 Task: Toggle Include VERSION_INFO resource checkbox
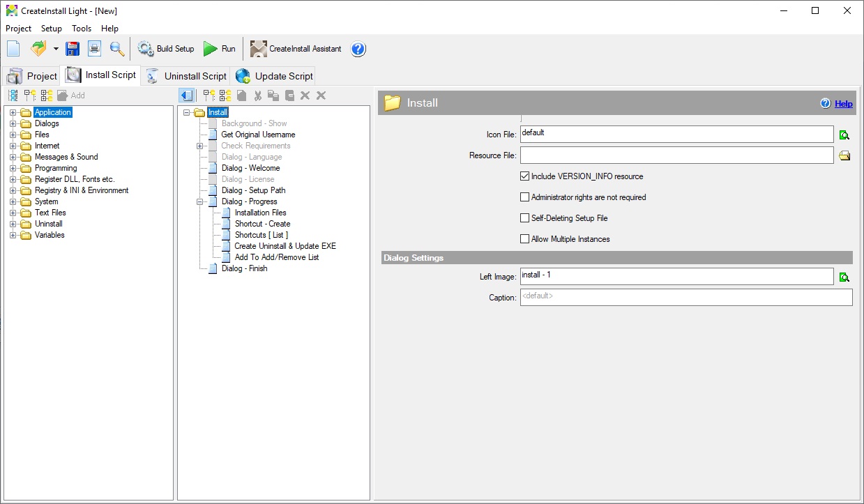(x=525, y=176)
